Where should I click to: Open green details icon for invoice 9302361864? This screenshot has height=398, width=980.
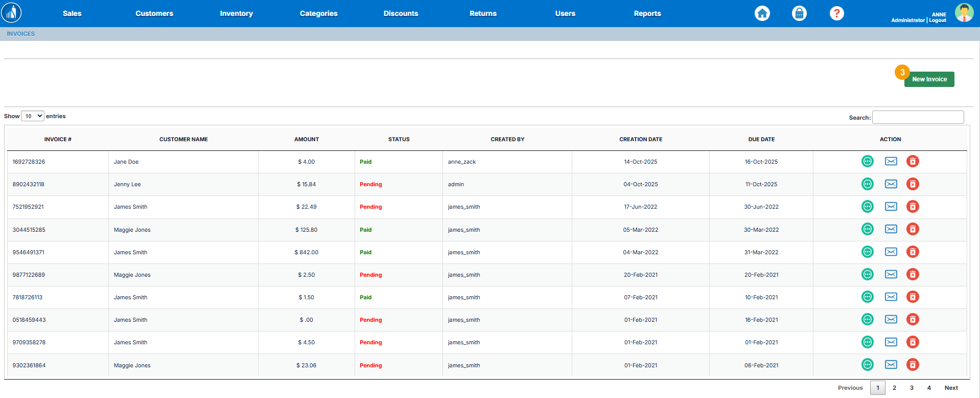(x=867, y=365)
